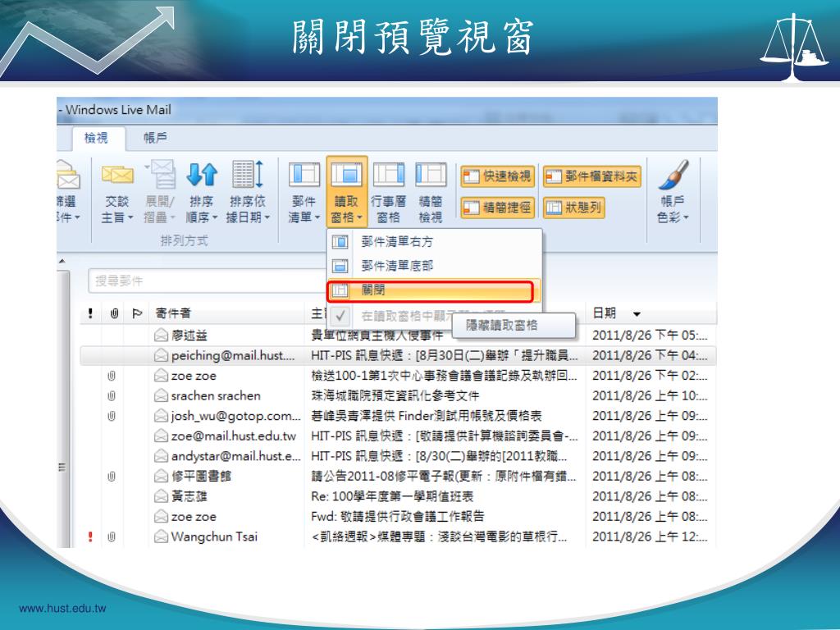Open 郵件清單 message list layout
The width and height of the screenshot is (840, 630).
[304, 193]
